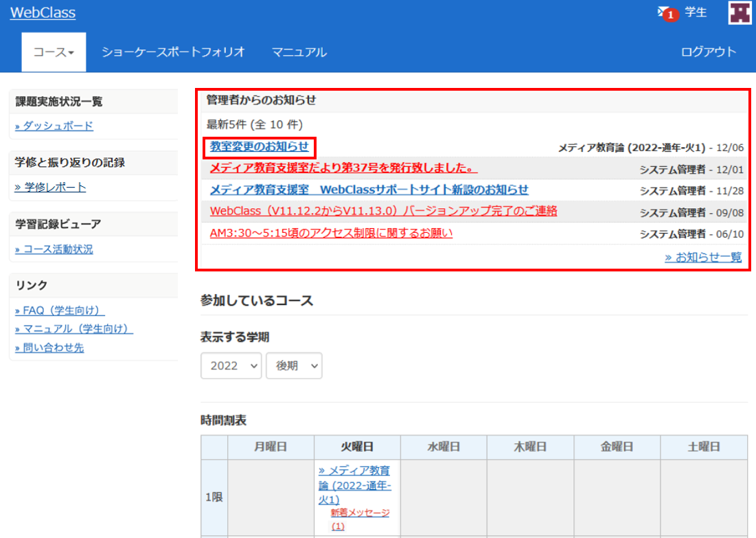Open the WebClass home logo link
The height and width of the screenshot is (538, 756).
pos(43,12)
